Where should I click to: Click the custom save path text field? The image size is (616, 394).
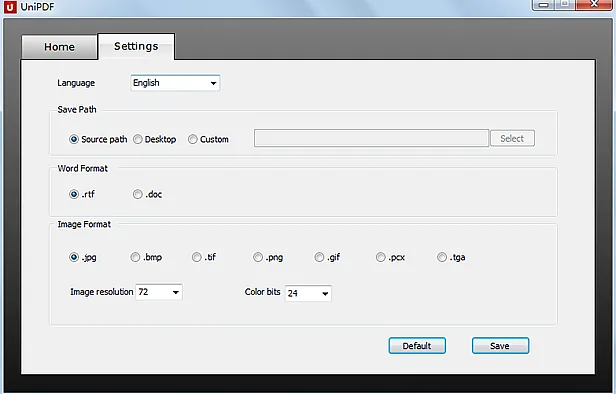[x=371, y=138]
